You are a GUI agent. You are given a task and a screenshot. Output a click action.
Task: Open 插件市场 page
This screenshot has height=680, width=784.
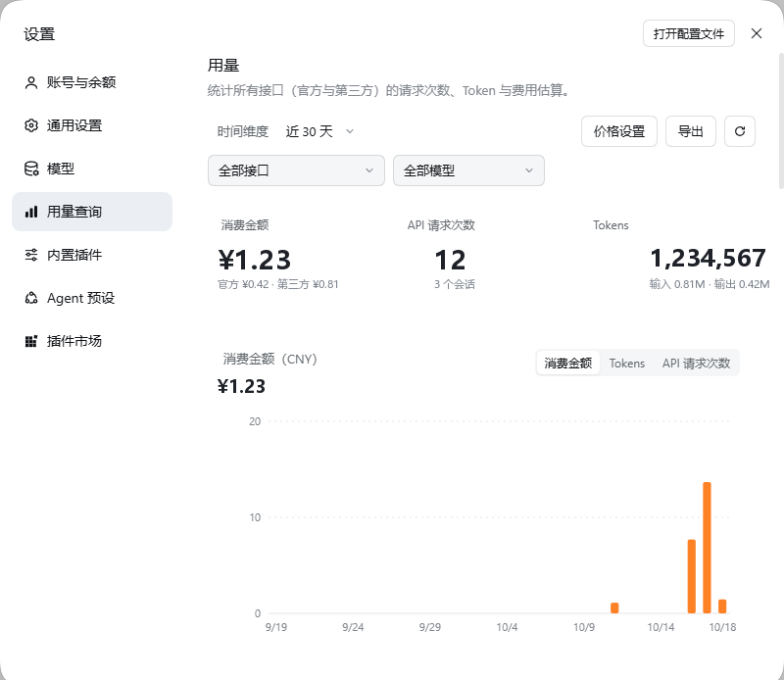point(92,342)
